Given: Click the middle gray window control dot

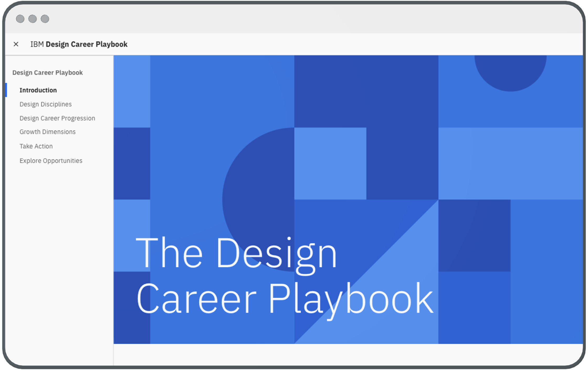Looking at the screenshot, I should coord(33,19).
